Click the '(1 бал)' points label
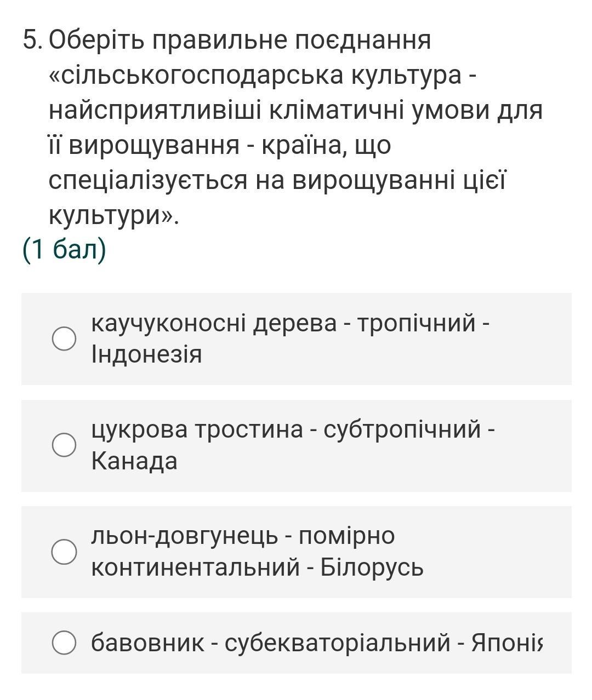The height and width of the screenshot is (700, 592). point(64,250)
